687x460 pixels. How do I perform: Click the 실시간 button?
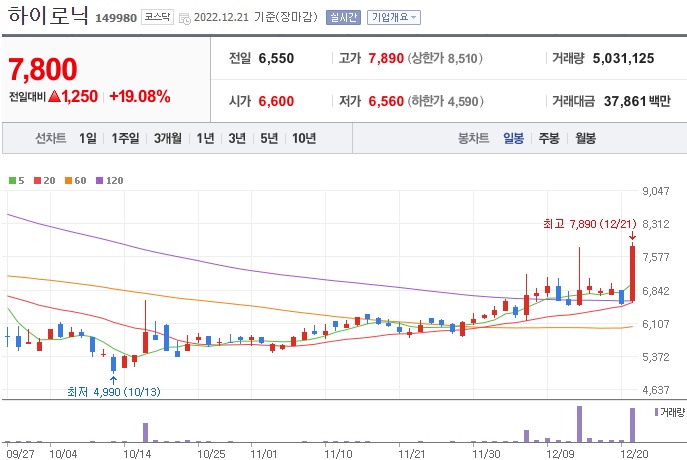pos(343,18)
